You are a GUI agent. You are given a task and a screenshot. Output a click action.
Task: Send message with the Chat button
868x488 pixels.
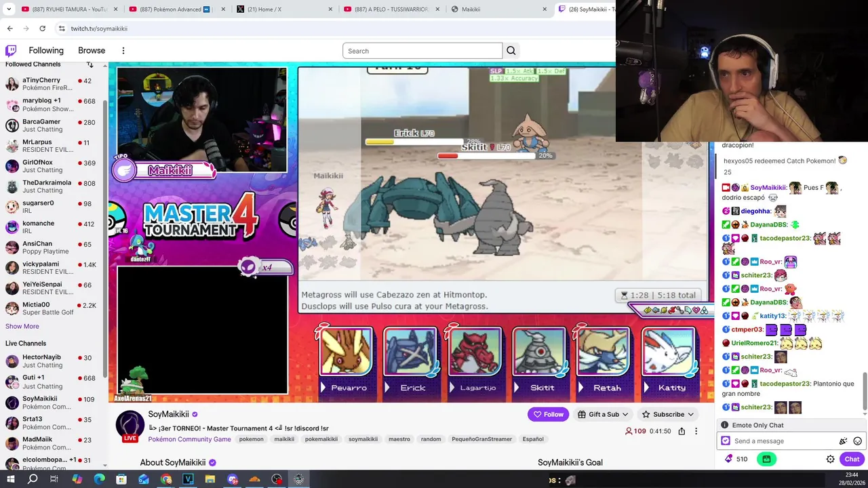[x=852, y=459]
